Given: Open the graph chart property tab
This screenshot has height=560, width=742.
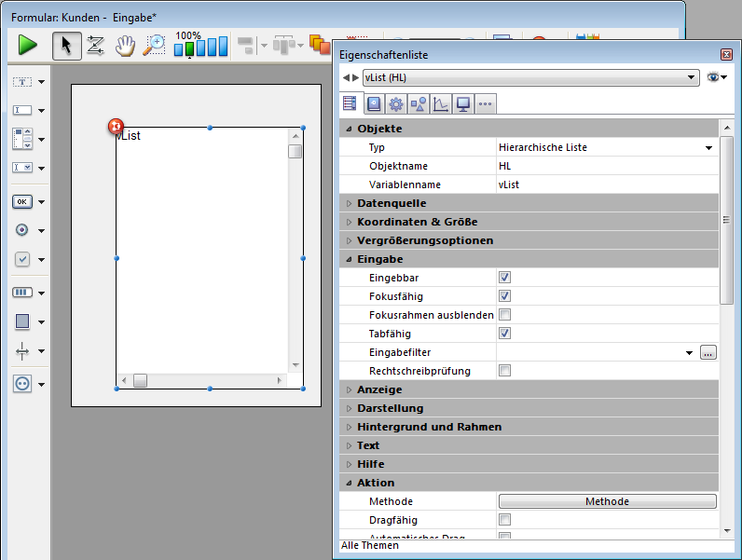Looking at the screenshot, I should [440, 104].
